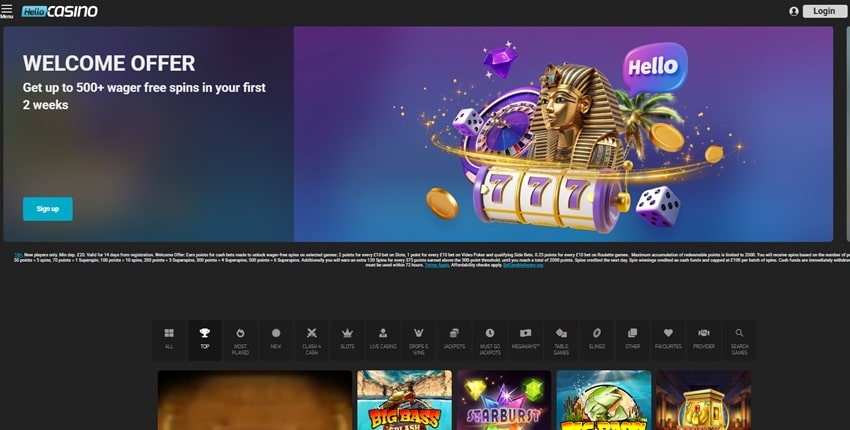Open the Provider filter category
The width and height of the screenshot is (850, 430).
pyautogui.click(x=704, y=340)
